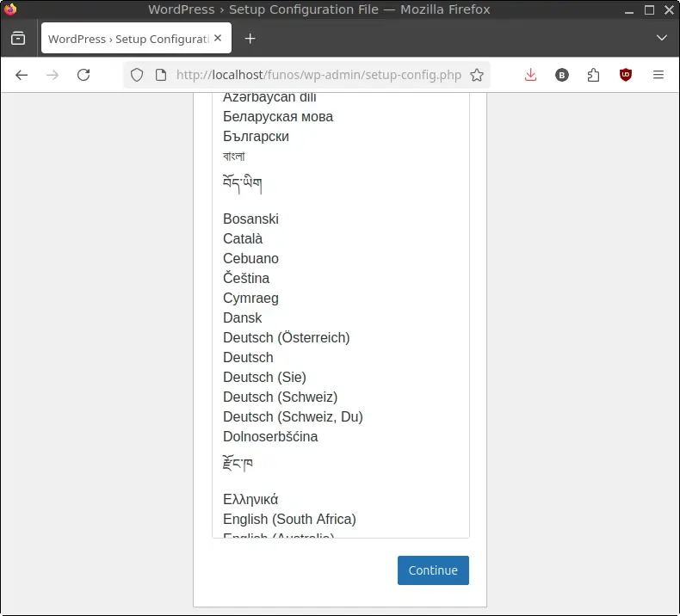
Task: Click the round B extension icon
Action: 561,75
